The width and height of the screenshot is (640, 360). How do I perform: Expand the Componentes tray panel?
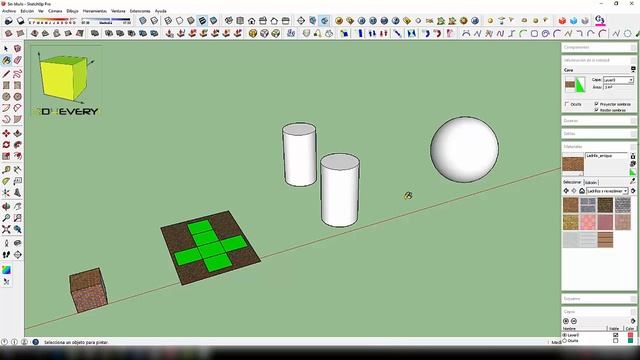(x=598, y=47)
